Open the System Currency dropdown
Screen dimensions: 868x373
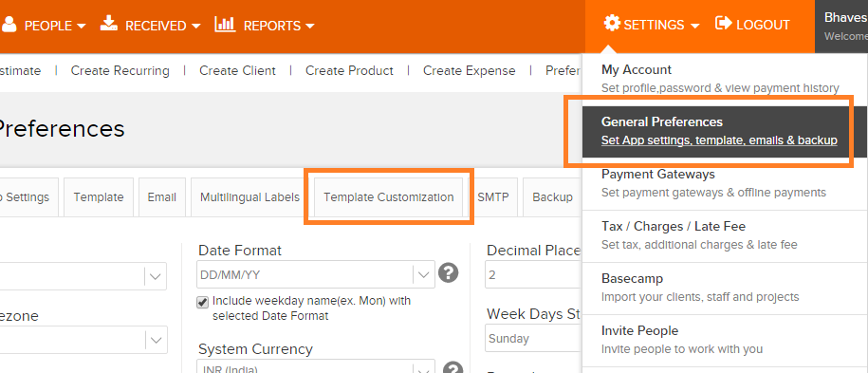pos(316,366)
